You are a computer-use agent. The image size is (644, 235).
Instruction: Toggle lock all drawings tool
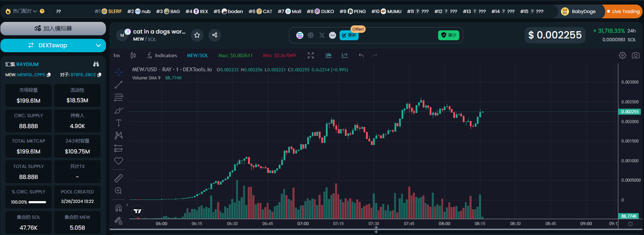[119, 220]
